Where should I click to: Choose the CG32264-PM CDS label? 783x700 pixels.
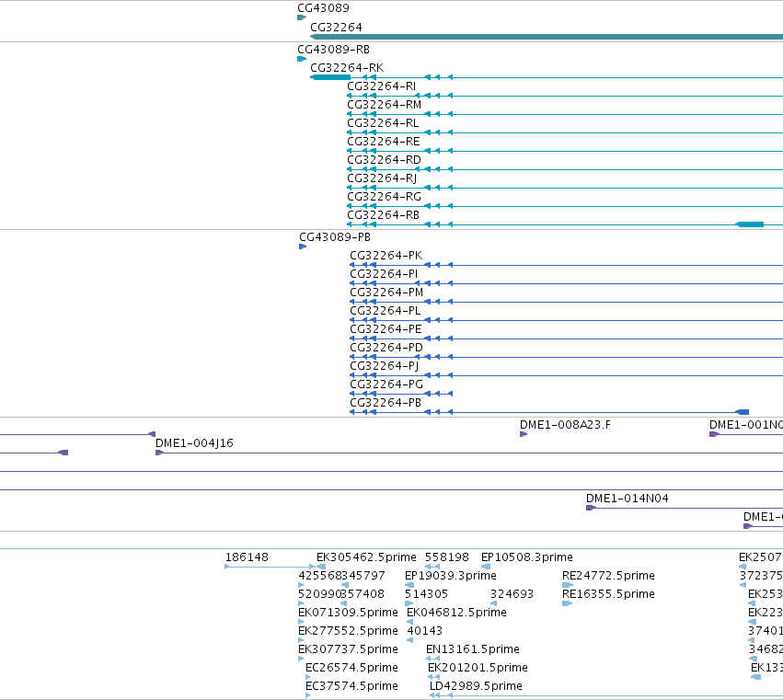pos(386,293)
